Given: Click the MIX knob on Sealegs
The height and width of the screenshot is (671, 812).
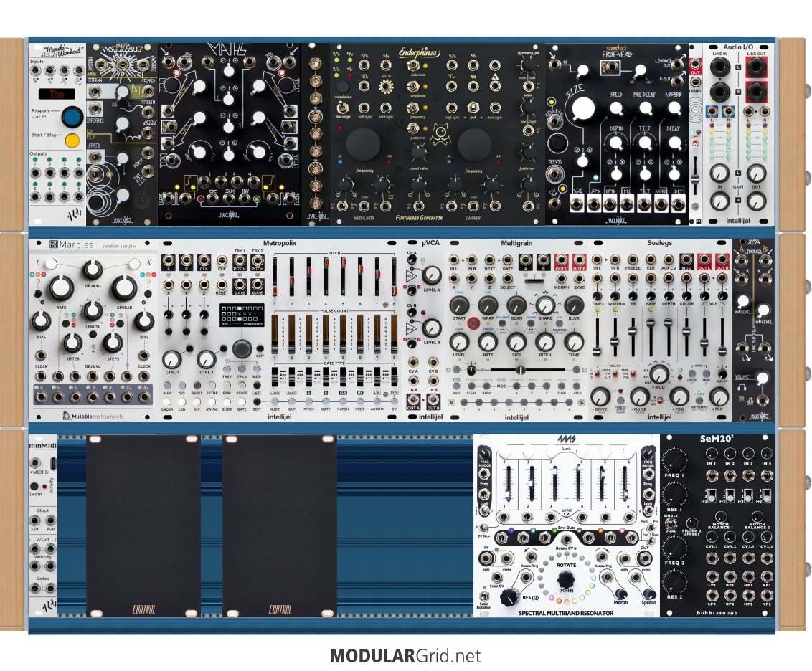Looking at the screenshot, I should [719, 397].
